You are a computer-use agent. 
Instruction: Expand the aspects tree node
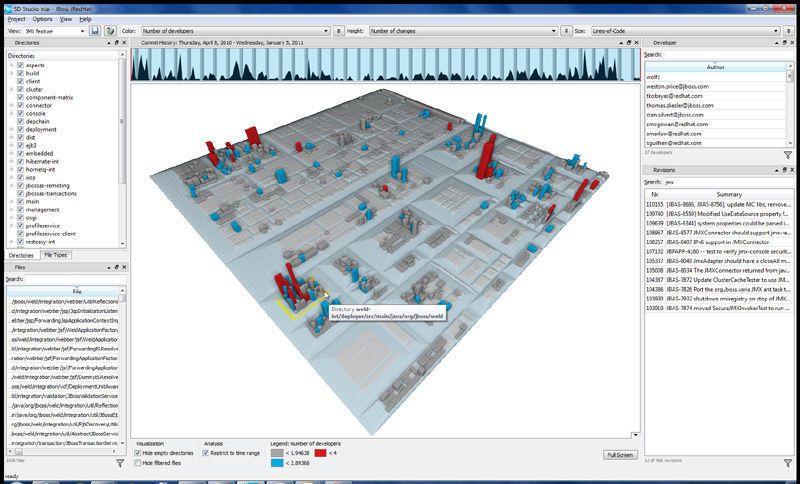click(x=12, y=65)
